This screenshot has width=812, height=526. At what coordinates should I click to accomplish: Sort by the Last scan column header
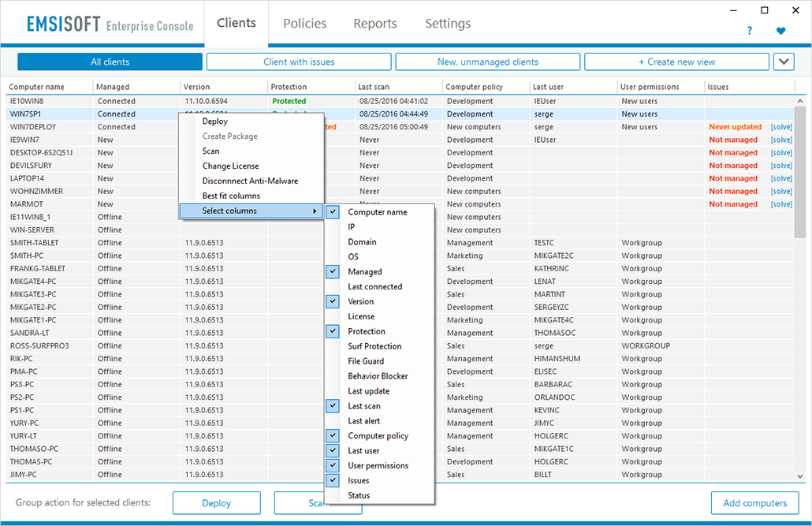pos(399,87)
